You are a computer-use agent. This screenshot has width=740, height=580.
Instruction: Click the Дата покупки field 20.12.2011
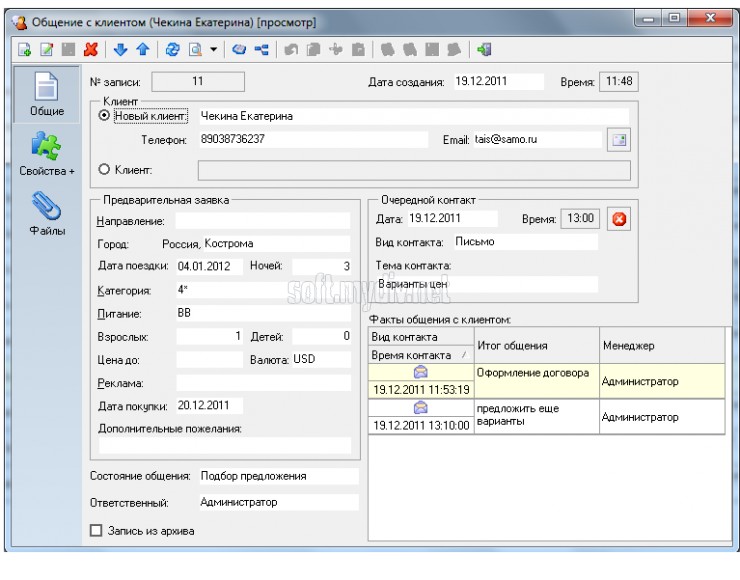point(210,405)
